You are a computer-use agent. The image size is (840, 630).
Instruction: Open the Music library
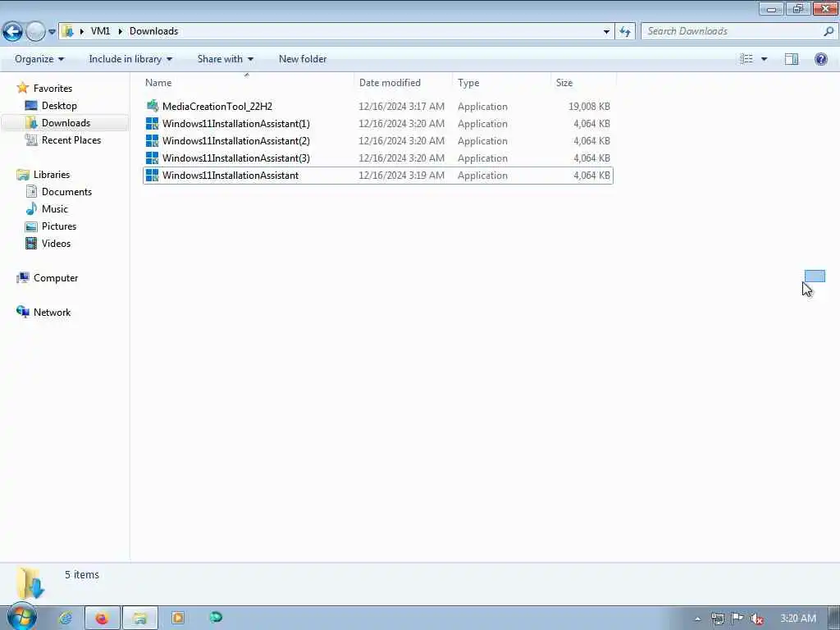click(x=55, y=209)
